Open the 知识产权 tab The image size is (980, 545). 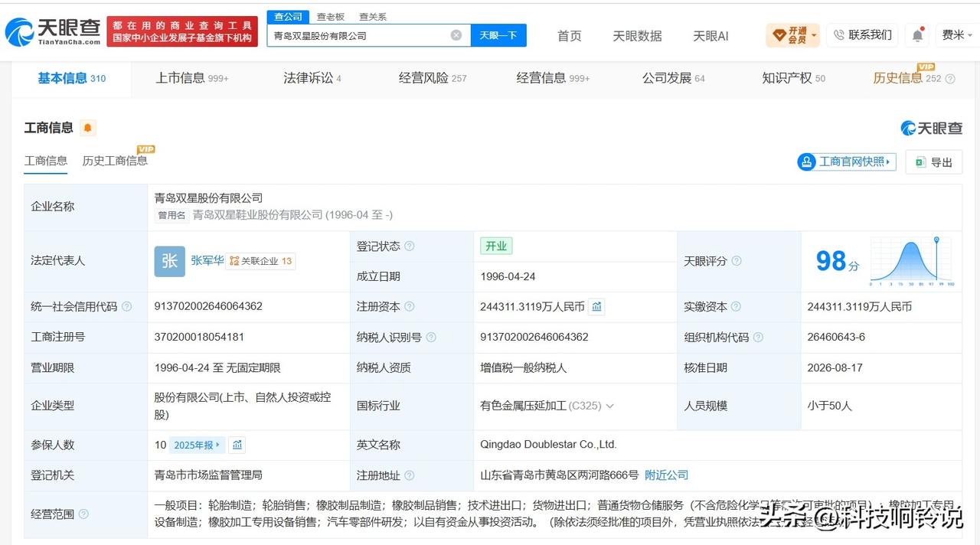pos(793,78)
